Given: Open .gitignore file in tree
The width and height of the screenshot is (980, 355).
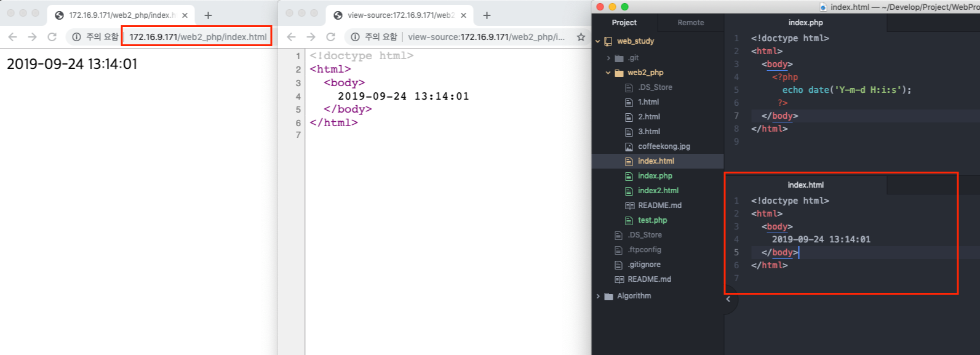Looking at the screenshot, I should (644, 265).
